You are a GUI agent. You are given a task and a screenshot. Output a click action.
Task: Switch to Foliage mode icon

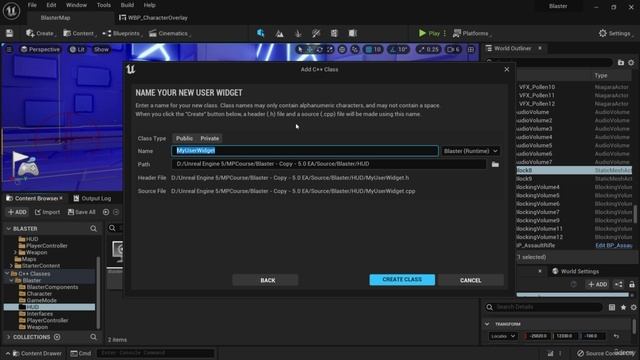(298, 33)
